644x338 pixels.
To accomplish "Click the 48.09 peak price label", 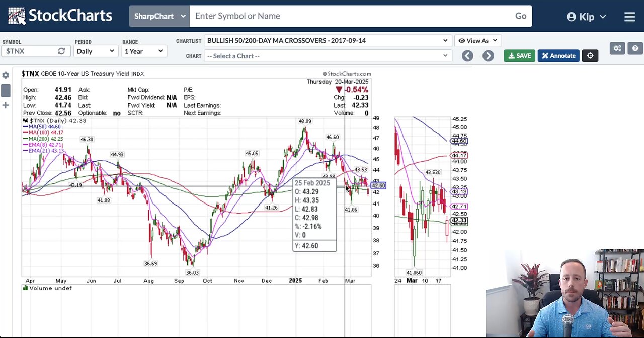I will point(305,121).
